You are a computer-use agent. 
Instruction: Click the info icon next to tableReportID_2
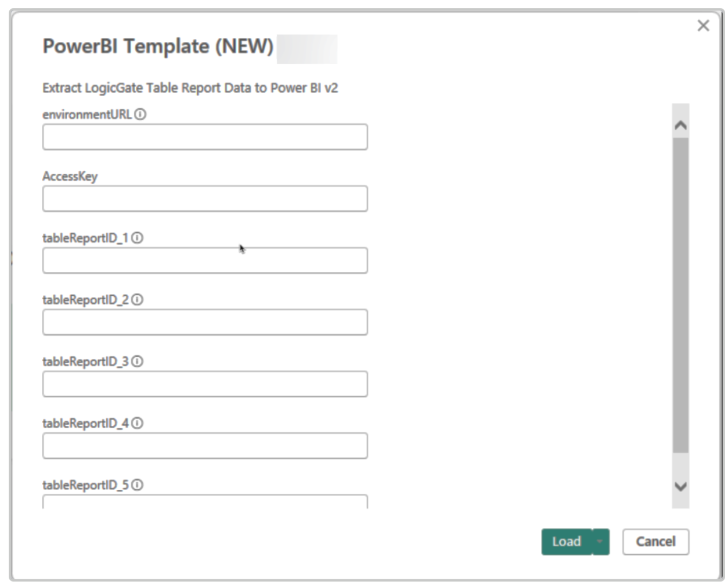(137, 300)
